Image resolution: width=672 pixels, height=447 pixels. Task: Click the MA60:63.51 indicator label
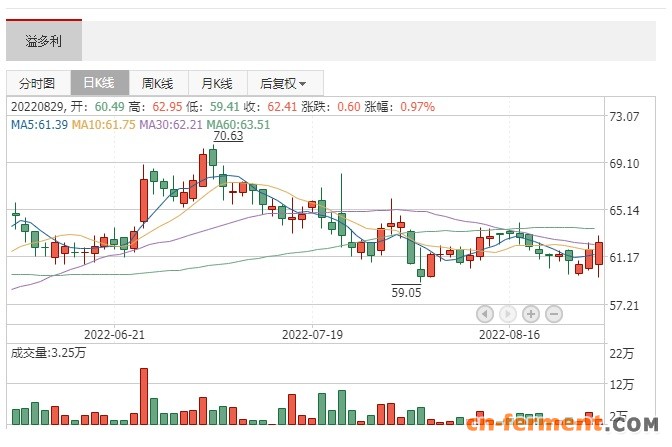pos(238,125)
